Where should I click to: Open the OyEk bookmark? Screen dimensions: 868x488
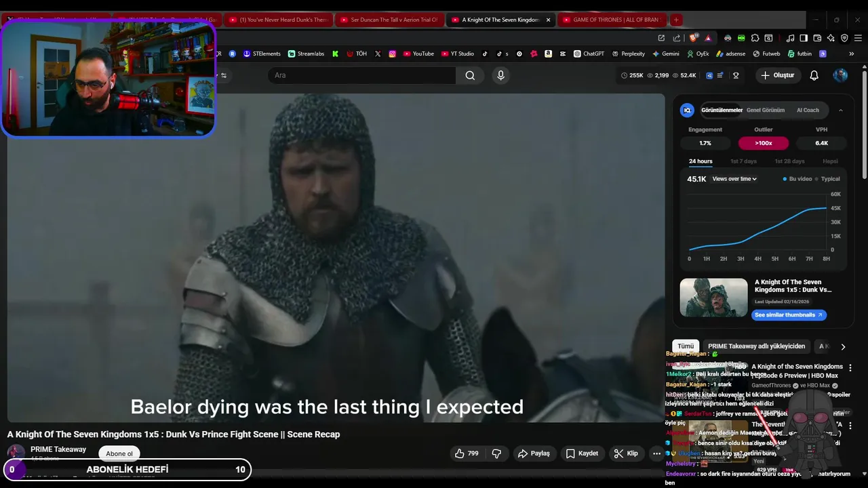click(x=698, y=54)
